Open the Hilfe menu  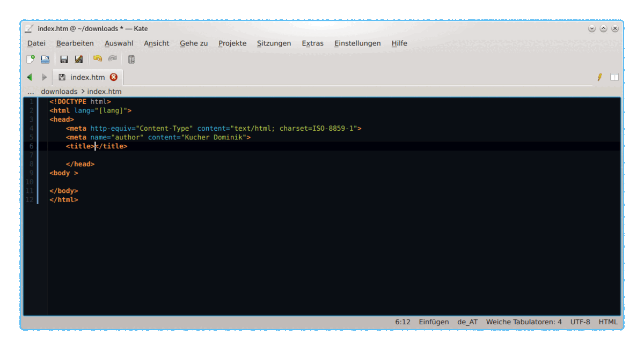[399, 43]
